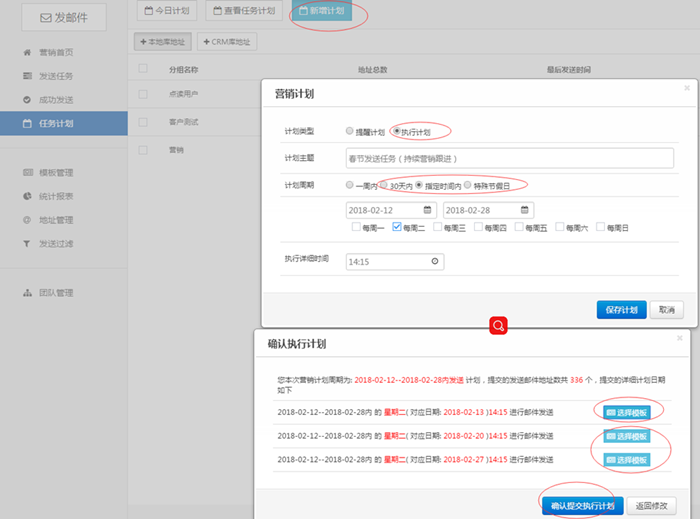Viewport: 700px width, 519px height.
Task: Click clock icon in 执行详细时间 field
Action: point(433,261)
